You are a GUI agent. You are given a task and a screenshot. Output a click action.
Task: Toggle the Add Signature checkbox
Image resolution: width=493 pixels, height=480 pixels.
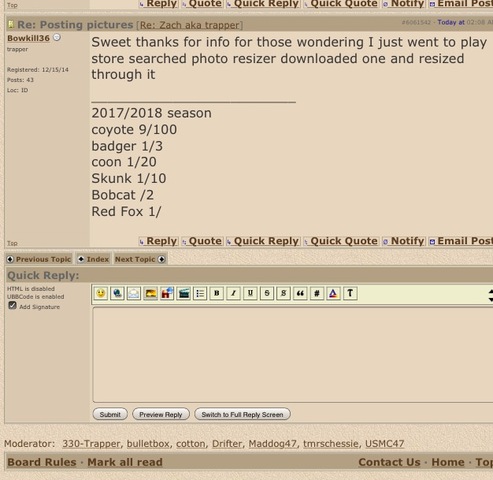click(x=12, y=306)
